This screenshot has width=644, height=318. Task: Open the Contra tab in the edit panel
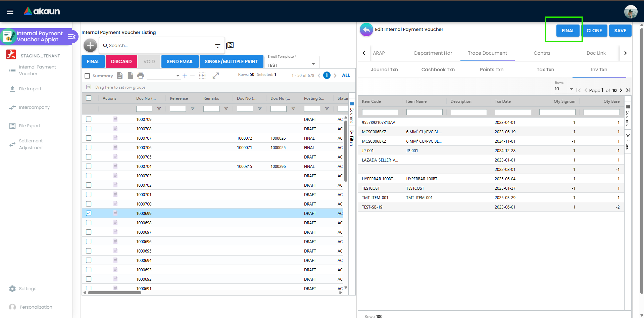(x=541, y=53)
